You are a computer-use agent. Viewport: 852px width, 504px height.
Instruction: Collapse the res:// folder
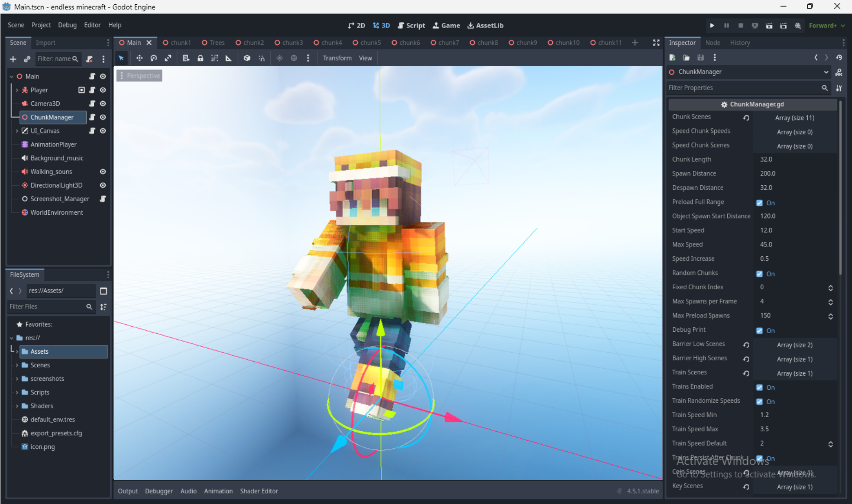pyautogui.click(x=12, y=338)
